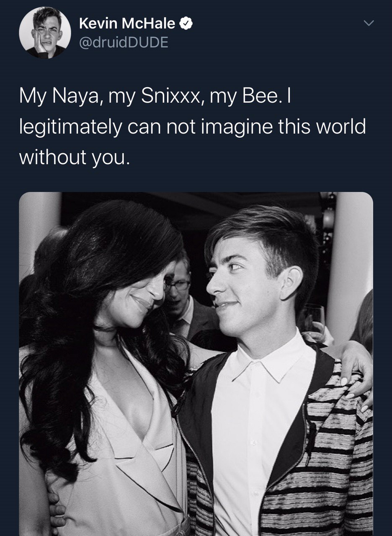Expand the tweet options chevron
392x536 pixels.
[x=367, y=24]
